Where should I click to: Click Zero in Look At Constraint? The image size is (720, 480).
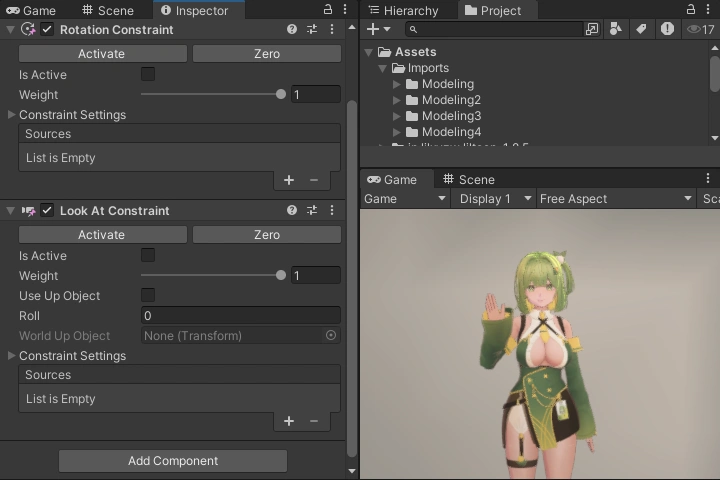point(267,234)
